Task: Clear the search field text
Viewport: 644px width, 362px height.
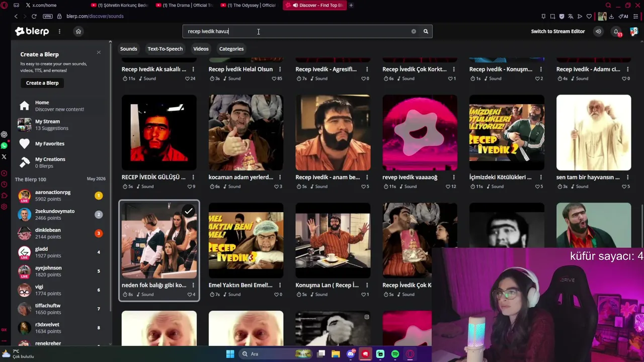Action: pos(414,31)
